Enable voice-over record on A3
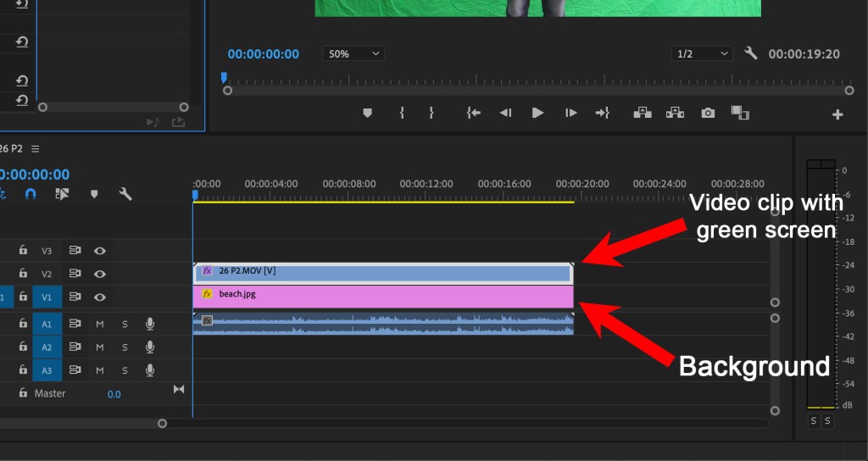The height and width of the screenshot is (461, 868). point(149,370)
